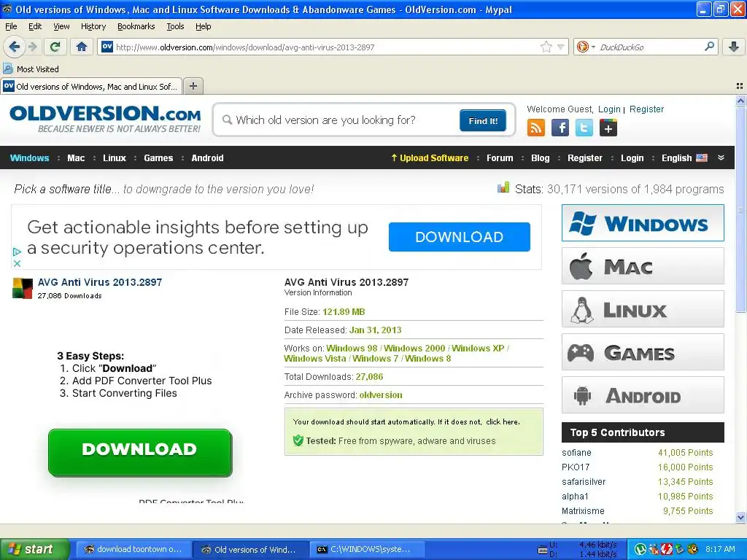Click Upload Software in the nav bar
This screenshot has height=560, width=747.
(x=430, y=158)
